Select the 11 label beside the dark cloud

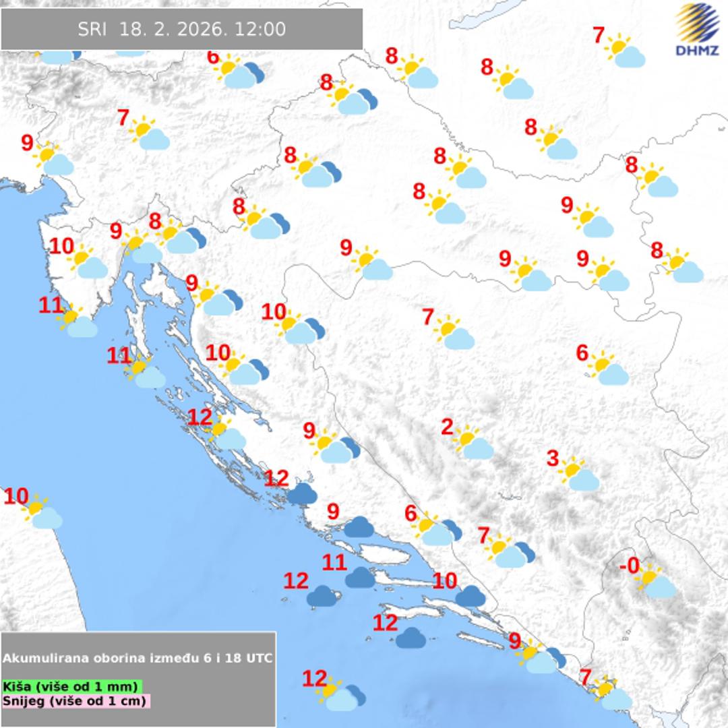(x=334, y=562)
